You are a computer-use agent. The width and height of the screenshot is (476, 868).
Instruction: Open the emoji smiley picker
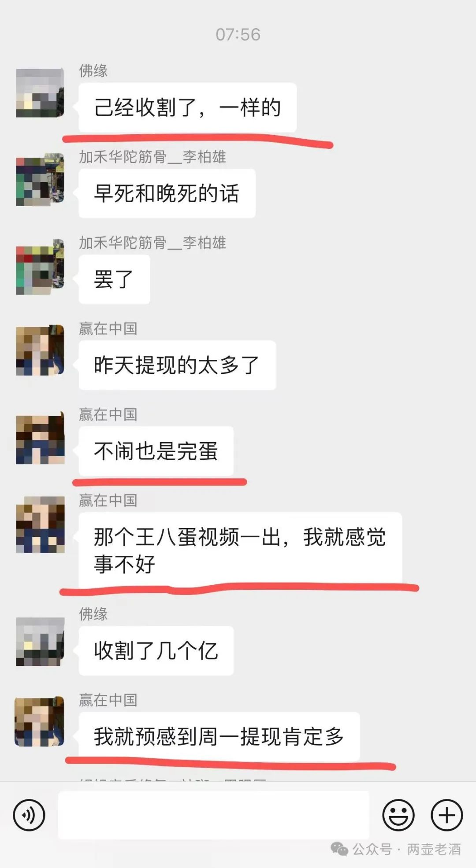pos(398,815)
